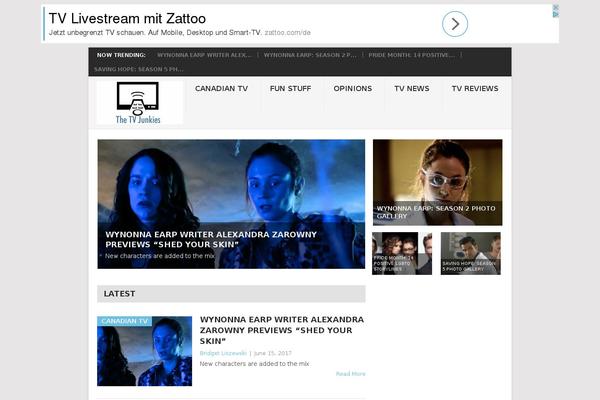Open the Fun Stuff menu
600x400 pixels.
[x=290, y=88]
